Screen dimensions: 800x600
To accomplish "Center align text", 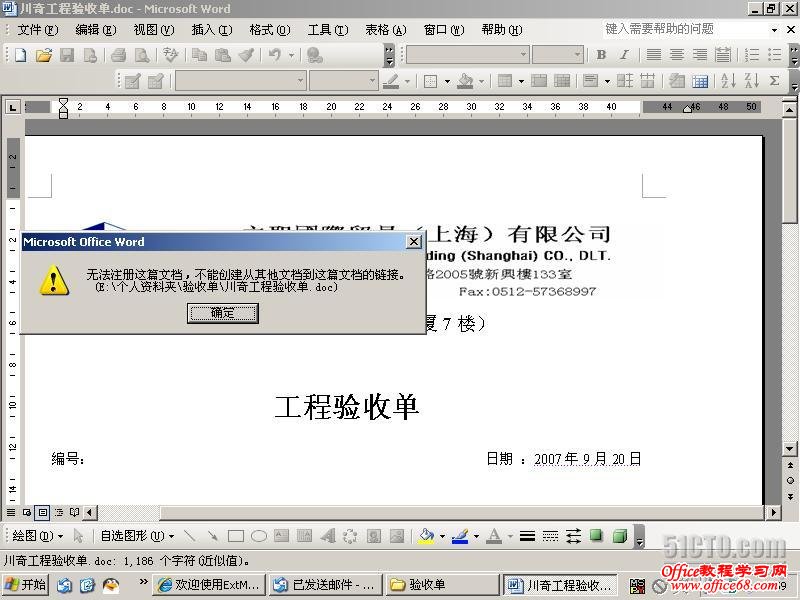I will coord(677,55).
